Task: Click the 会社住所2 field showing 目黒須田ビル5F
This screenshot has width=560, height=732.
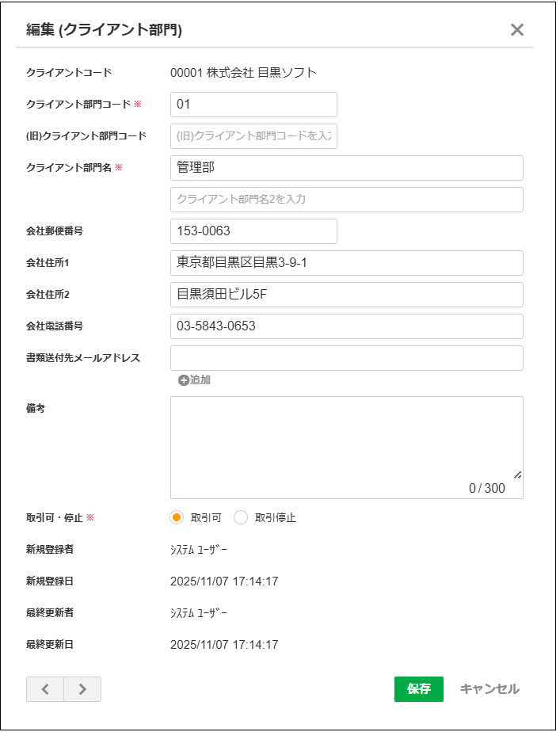Action: [x=345, y=294]
